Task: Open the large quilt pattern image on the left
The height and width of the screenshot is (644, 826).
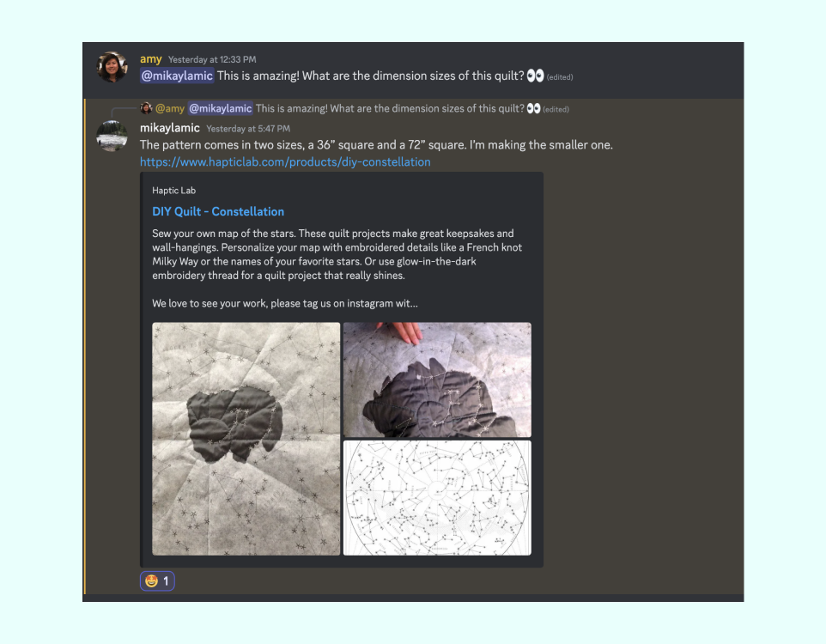Action: pyautogui.click(x=246, y=439)
